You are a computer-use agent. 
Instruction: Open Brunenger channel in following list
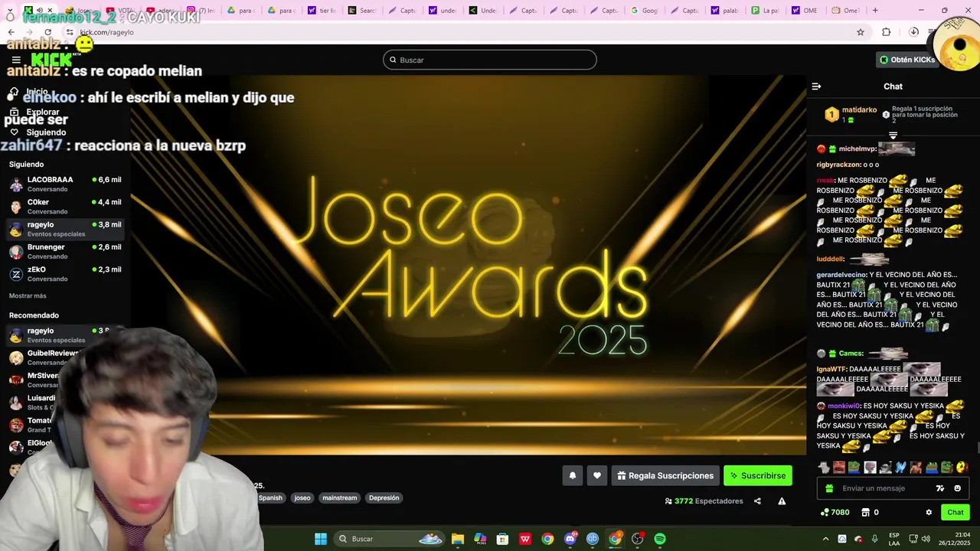click(65, 251)
